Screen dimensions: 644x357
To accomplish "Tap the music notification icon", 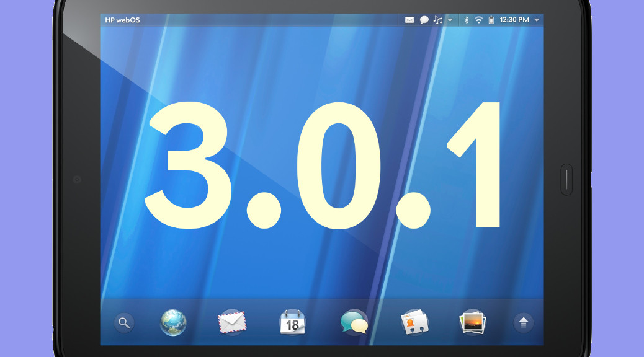I will click(438, 20).
